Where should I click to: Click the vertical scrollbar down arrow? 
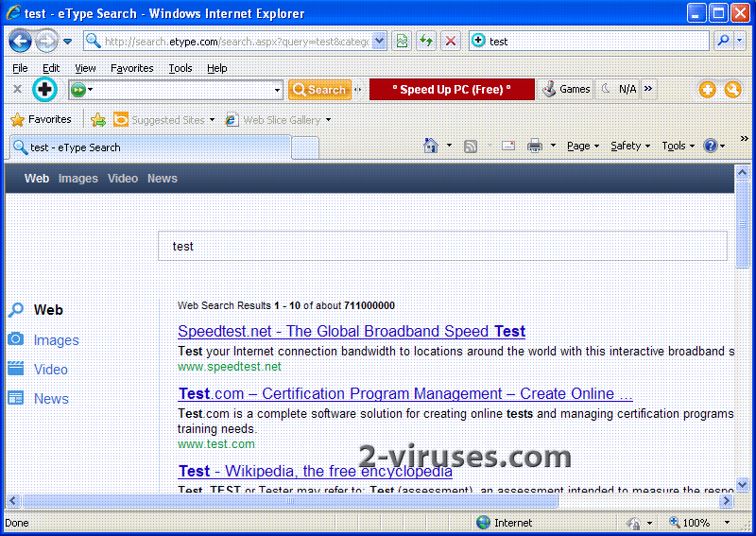coord(742,484)
